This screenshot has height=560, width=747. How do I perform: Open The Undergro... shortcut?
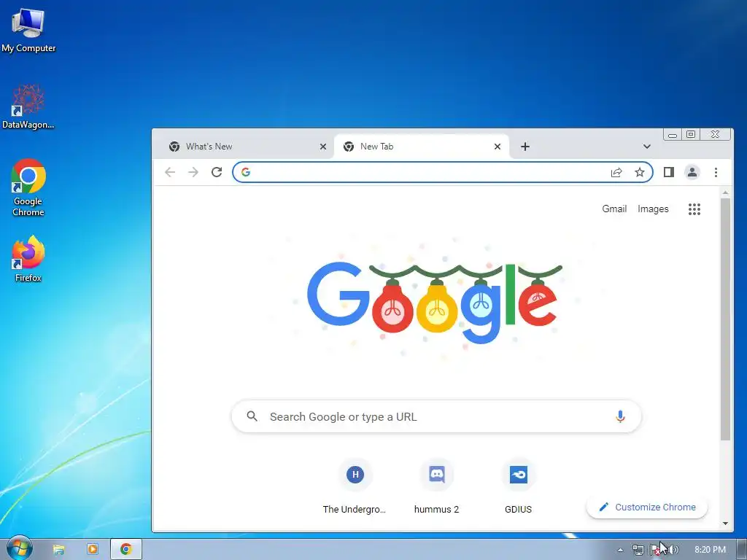[x=355, y=486]
